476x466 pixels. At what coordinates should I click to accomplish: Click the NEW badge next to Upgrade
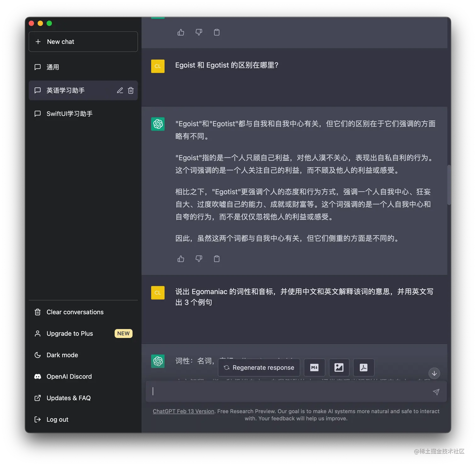pos(123,334)
